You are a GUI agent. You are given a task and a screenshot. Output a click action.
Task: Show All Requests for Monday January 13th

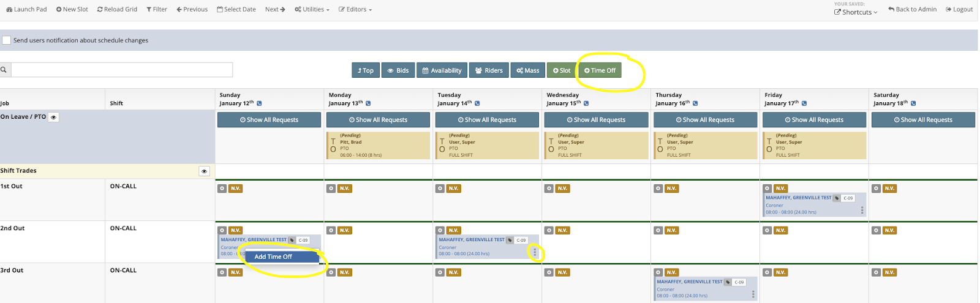click(x=378, y=120)
